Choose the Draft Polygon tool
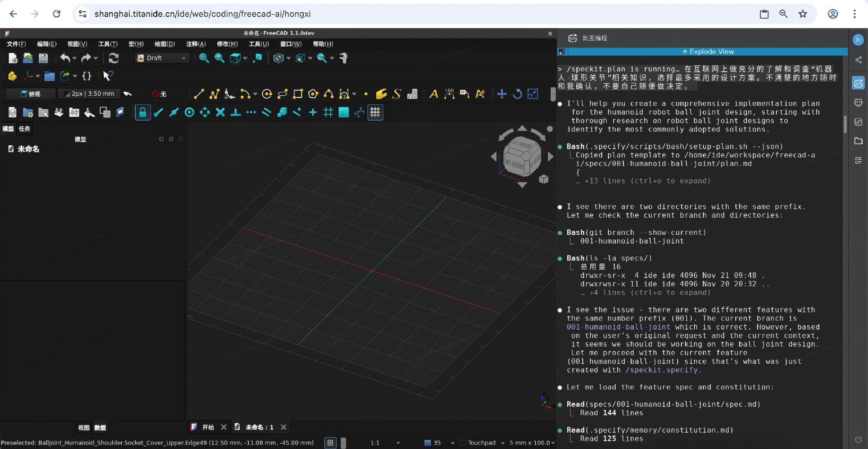The image size is (868, 449). click(x=313, y=94)
